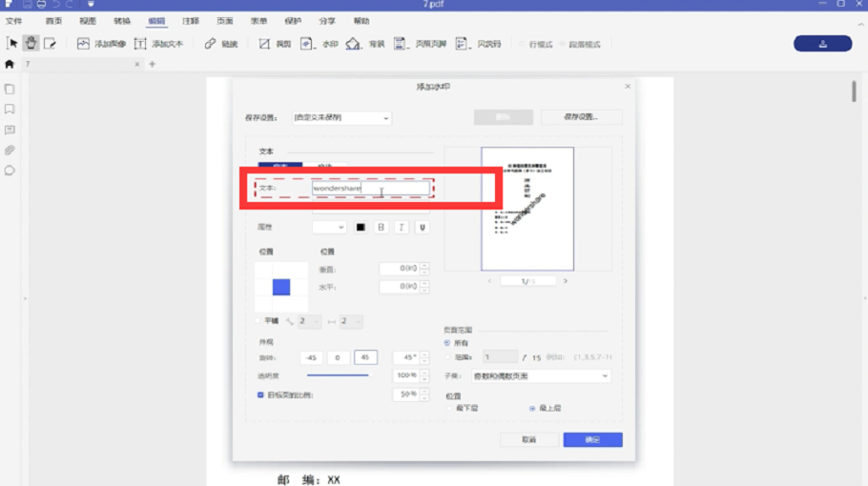Open the Subset odd/even pages dropdown
Image resolution: width=868 pixels, height=486 pixels.
541,376
